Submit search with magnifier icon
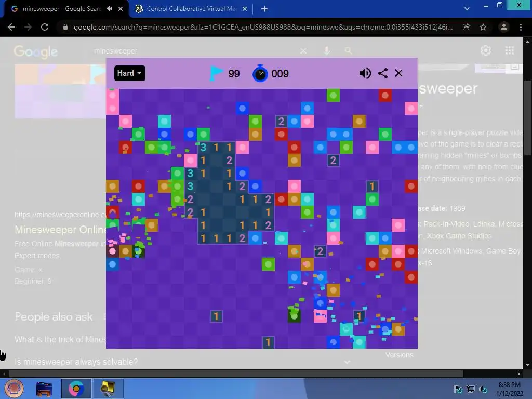Image resolution: width=532 pixels, height=399 pixels. tap(348, 51)
